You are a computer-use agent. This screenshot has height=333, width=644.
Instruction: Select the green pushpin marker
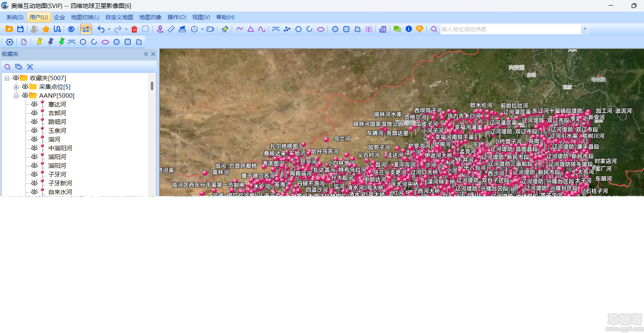(x=61, y=42)
